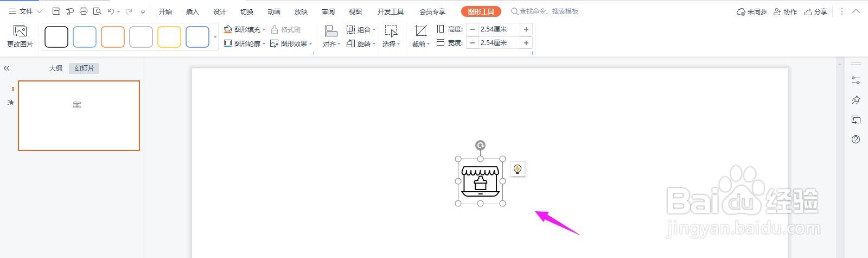Increase the 宽度 width value
This screenshot has height=258, width=868.
point(526,43)
